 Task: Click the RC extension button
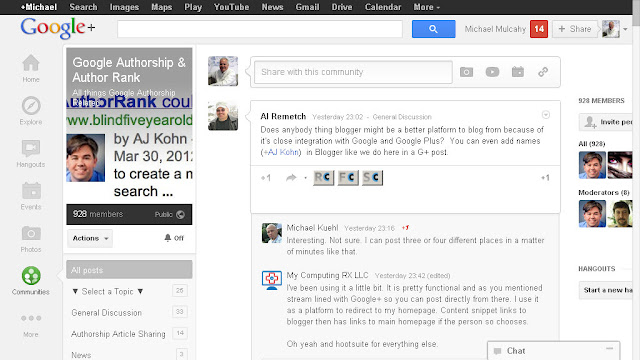coord(324,178)
